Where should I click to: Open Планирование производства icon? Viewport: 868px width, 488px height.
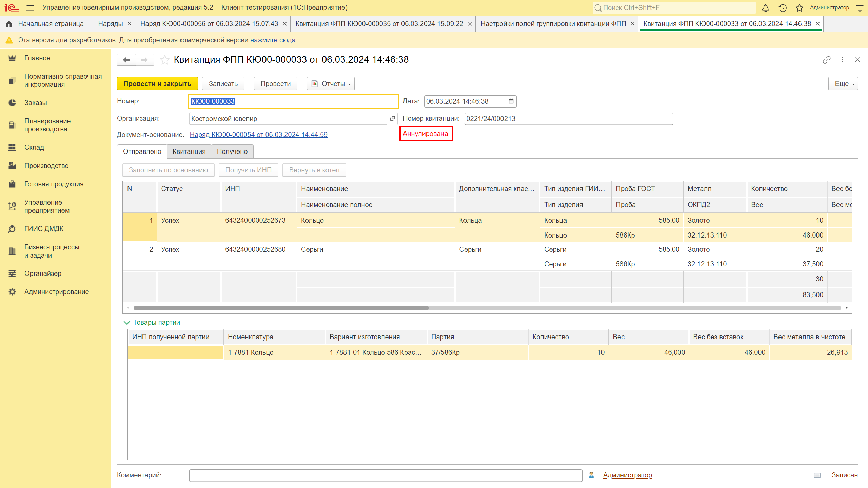12,125
